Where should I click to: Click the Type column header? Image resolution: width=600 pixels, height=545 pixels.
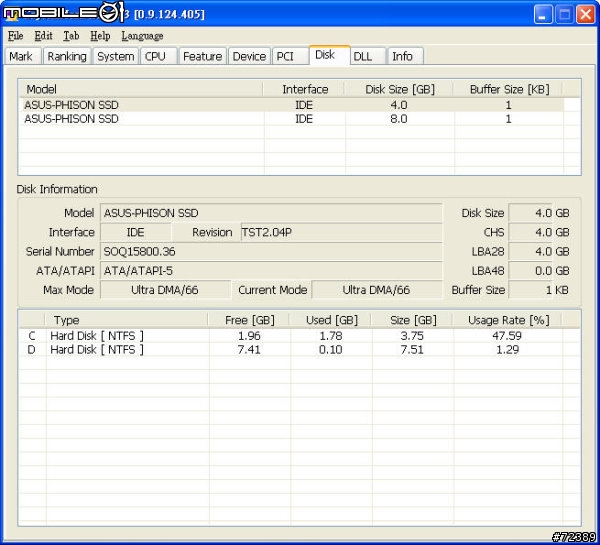(127, 320)
